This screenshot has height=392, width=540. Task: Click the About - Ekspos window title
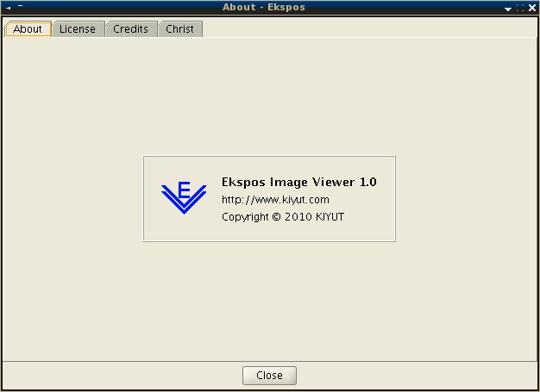pos(264,7)
